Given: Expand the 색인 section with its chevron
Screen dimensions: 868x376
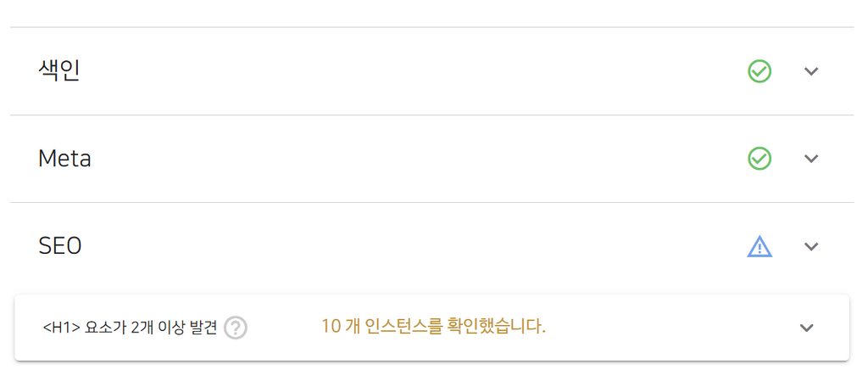Looking at the screenshot, I should pyautogui.click(x=811, y=71).
